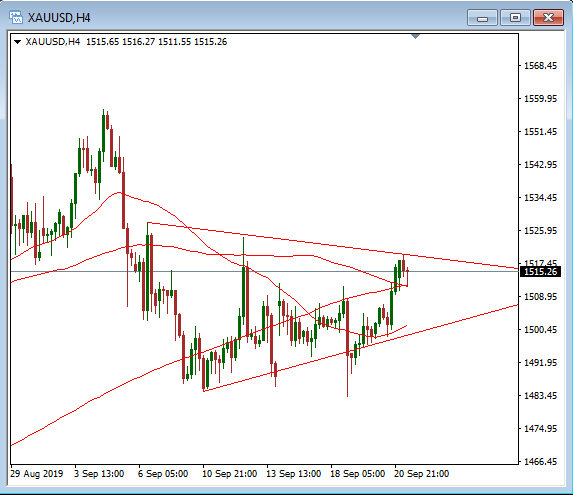Image resolution: width=573 pixels, height=495 pixels.
Task: Click the 1466.45 price axis label
Action: [540, 462]
